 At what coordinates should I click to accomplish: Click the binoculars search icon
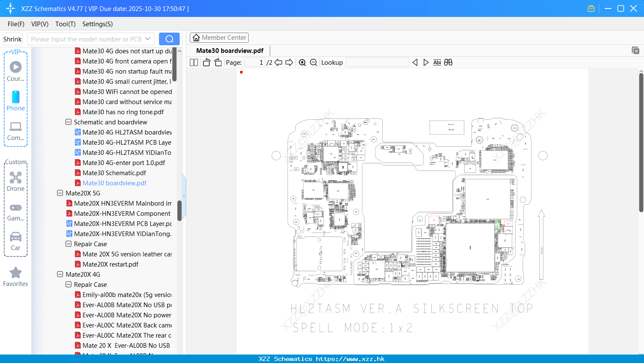pyautogui.click(x=448, y=63)
